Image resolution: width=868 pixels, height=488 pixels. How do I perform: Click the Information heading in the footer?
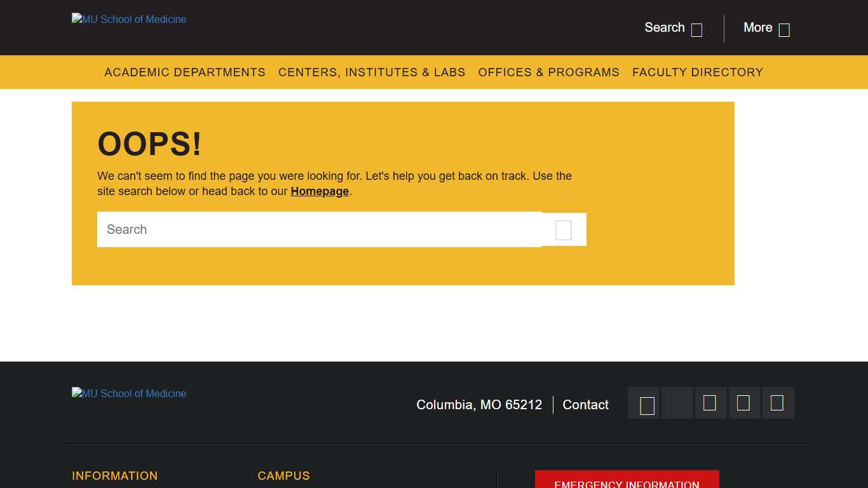[x=114, y=475]
